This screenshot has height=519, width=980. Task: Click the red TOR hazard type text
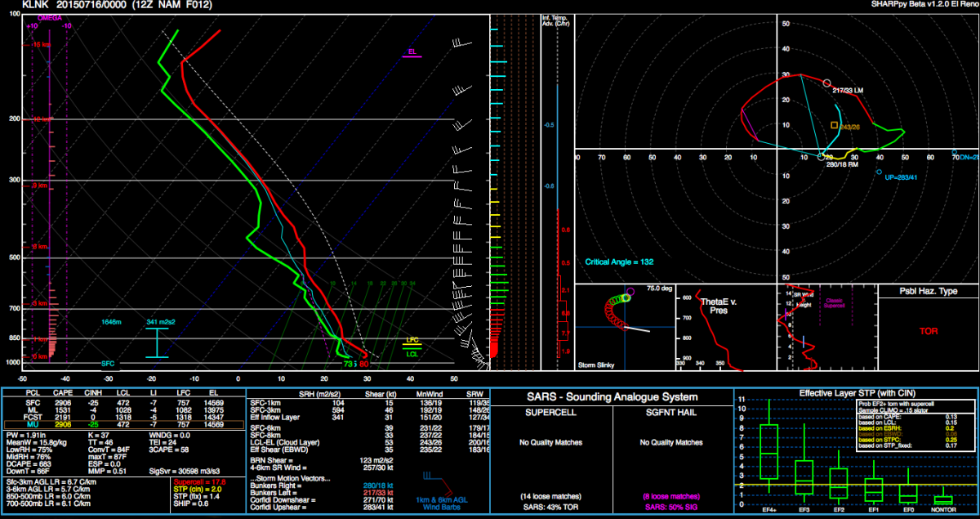coord(928,333)
